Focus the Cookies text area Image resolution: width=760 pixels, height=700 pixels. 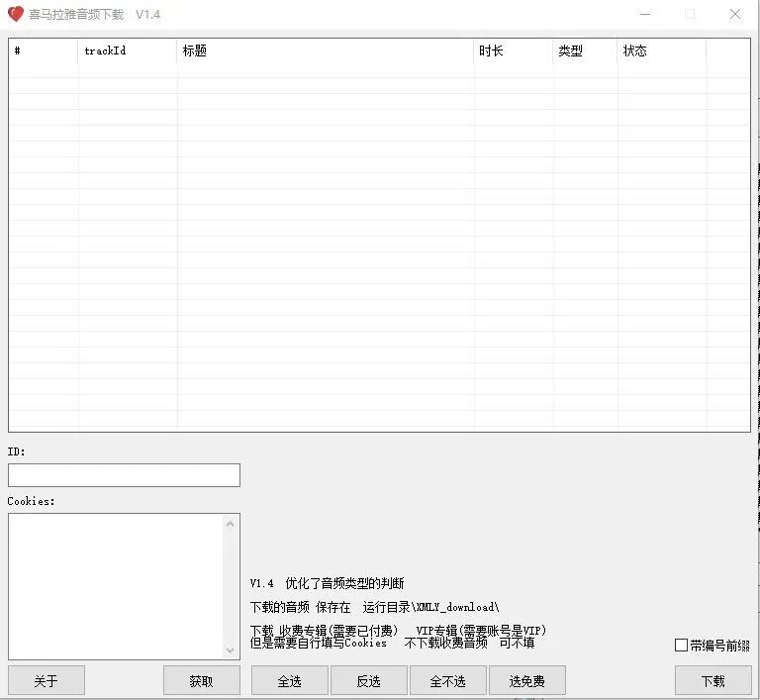click(117, 586)
